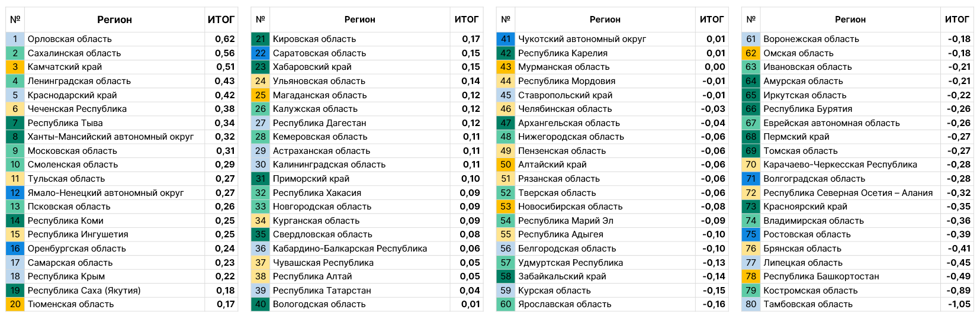This screenshot has width=980, height=319.
Task: Select the Республика Саха (Якутия) cell
Action: click(84, 291)
